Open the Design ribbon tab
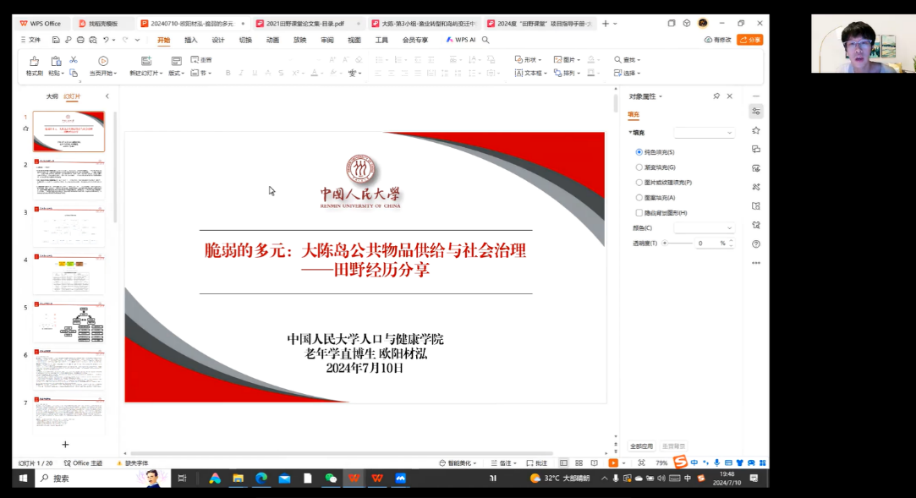This screenshot has width=916, height=498. [218, 40]
